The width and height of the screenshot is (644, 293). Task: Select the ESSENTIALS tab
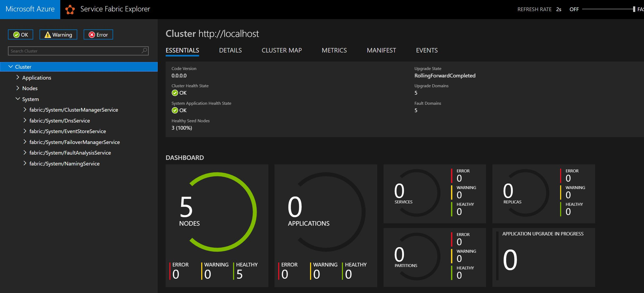point(182,50)
